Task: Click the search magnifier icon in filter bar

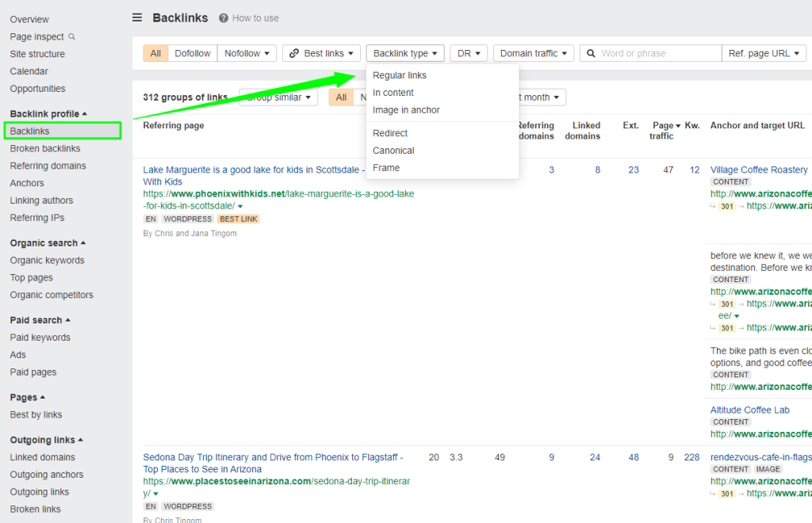Action: pyautogui.click(x=590, y=53)
